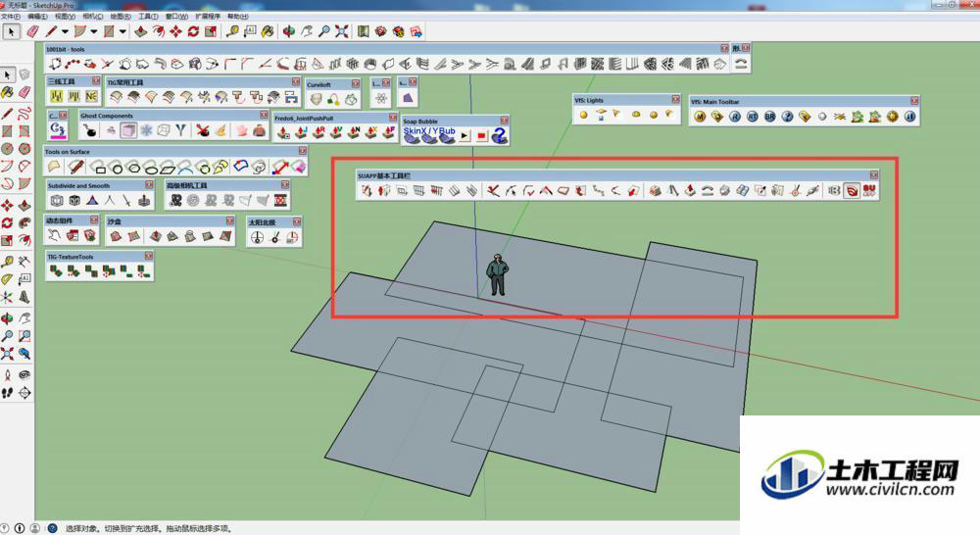
Task: Click bomb icon in Ghost Components
Action: pyautogui.click(x=90, y=130)
